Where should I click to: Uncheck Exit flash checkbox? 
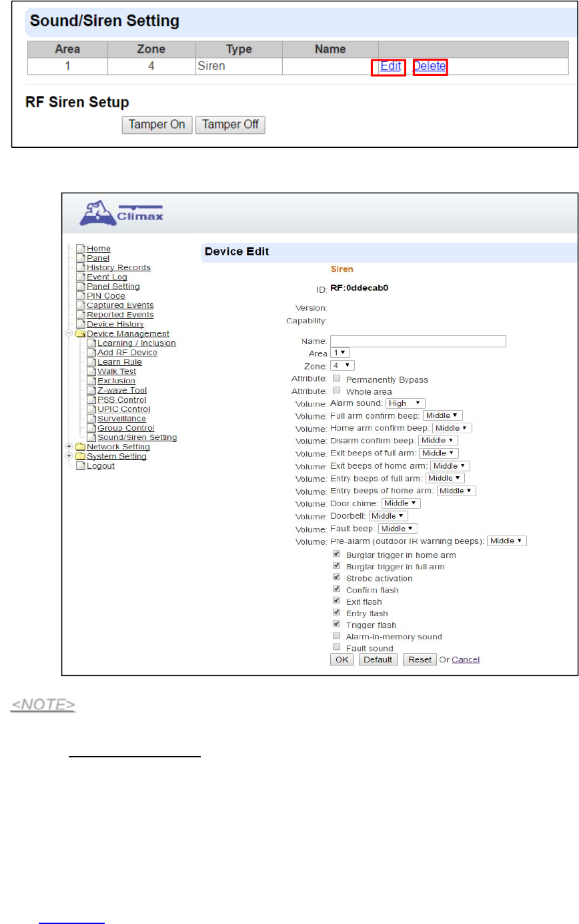(x=337, y=601)
